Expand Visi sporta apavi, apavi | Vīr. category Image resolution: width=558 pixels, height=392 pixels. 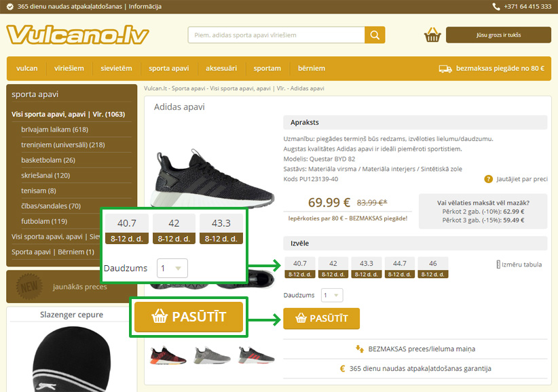point(69,114)
